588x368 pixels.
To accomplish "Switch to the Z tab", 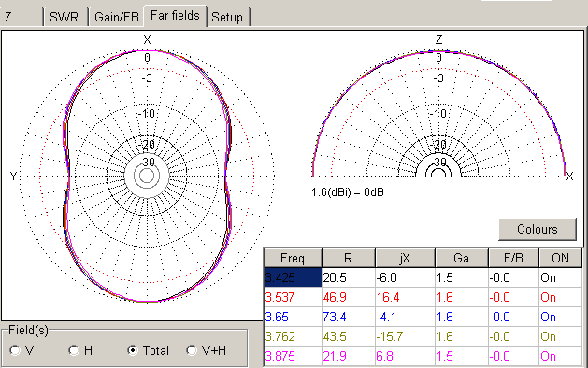I will [22, 17].
